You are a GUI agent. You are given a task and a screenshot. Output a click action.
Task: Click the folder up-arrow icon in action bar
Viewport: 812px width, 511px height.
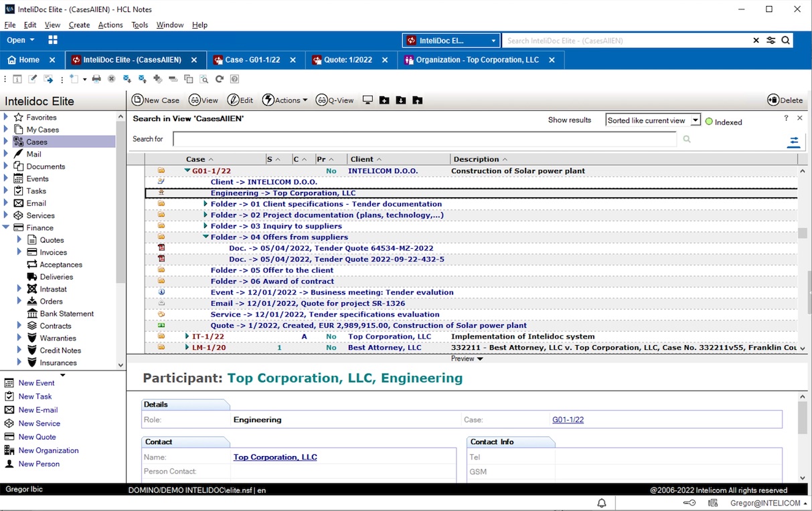point(418,100)
